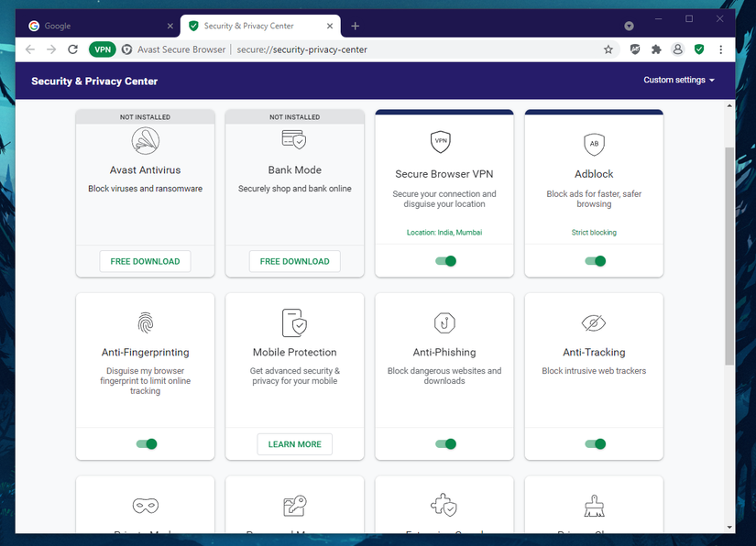This screenshot has height=546, width=756.
Task: Click the Secure Browser VPN shield icon
Action: click(x=444, y=142)
